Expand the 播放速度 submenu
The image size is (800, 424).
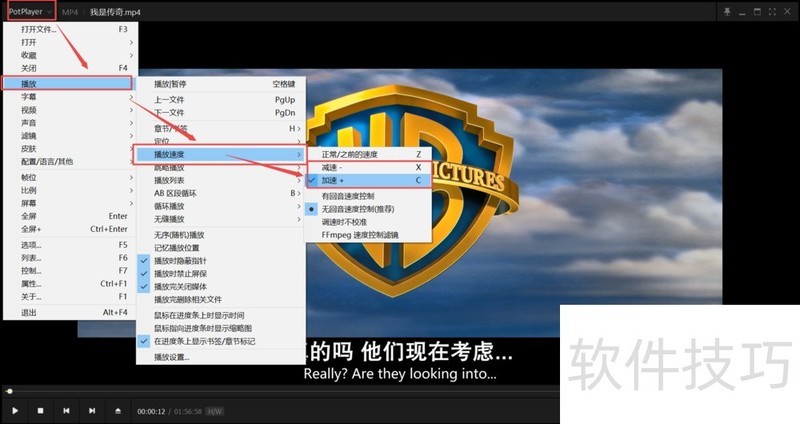[x=220, y=154]
